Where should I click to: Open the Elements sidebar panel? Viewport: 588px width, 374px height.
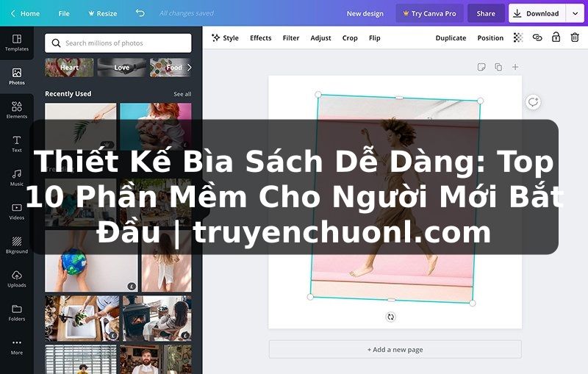click(16, 110)
